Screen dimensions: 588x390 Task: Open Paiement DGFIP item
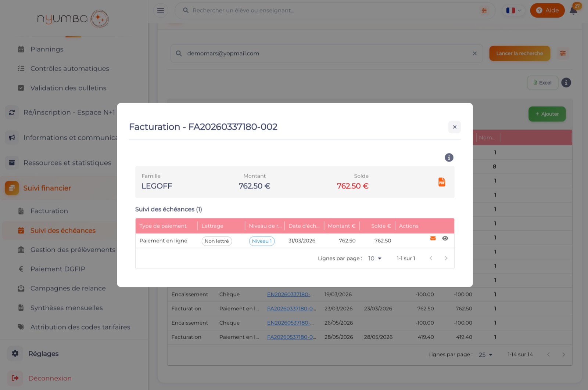[58, 269]
